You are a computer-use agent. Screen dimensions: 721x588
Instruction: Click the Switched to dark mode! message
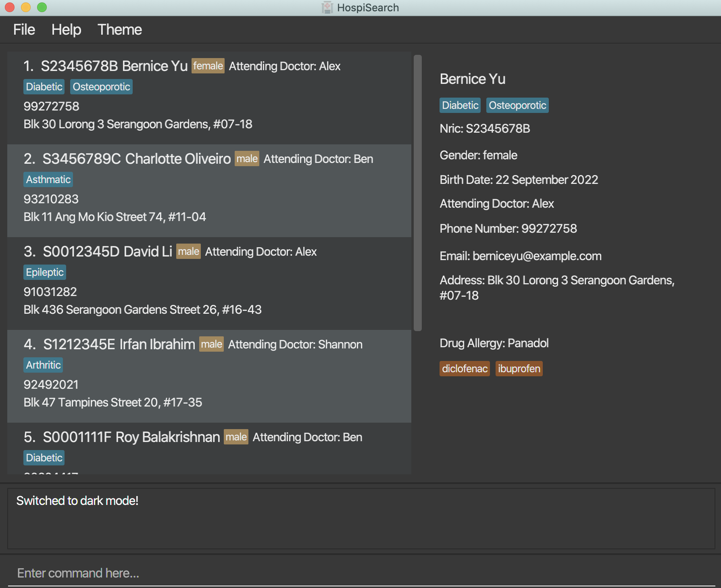coord(77,500)
